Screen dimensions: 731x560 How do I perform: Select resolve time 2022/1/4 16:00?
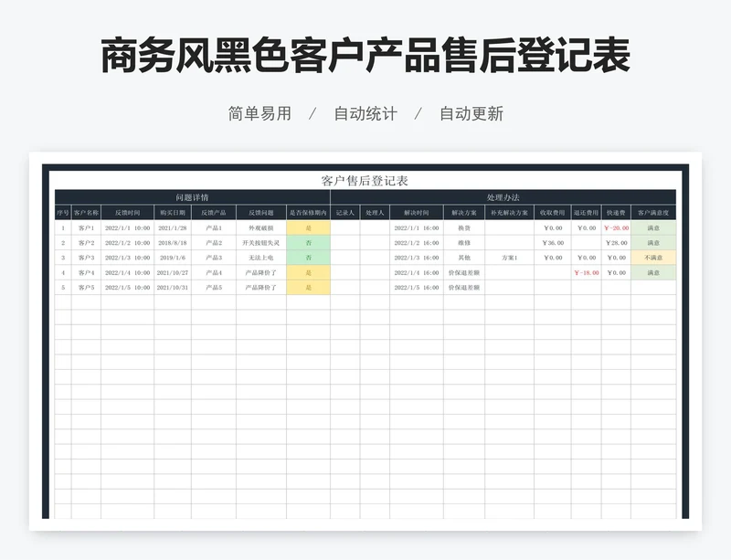point(417,273)
